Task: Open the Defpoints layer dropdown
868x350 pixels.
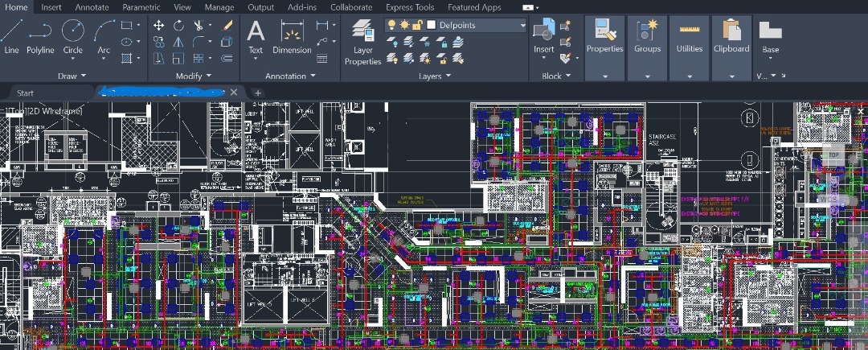Action: tap(522, 26)
